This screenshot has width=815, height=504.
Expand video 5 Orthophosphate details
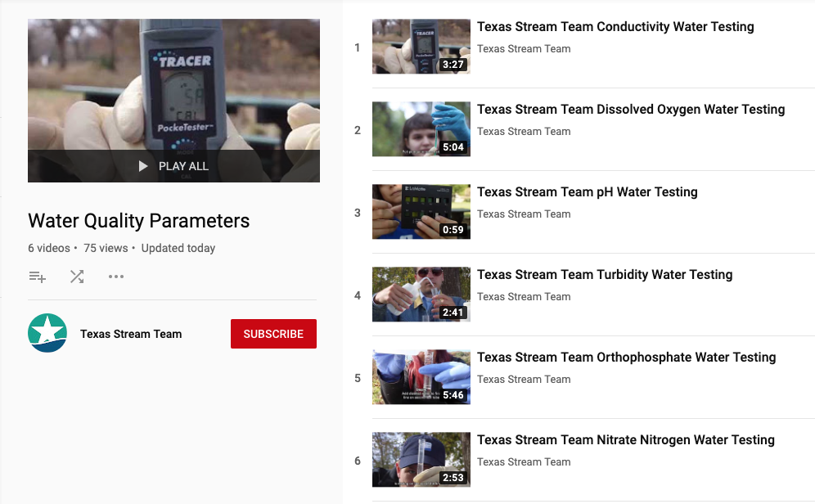[x=627, y=358]
